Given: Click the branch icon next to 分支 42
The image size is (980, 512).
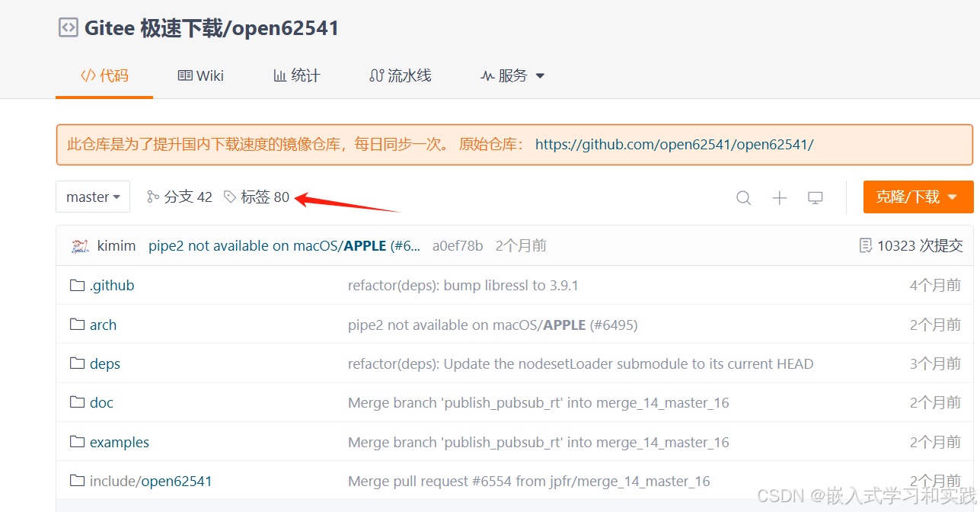Looking at the screenshot, I should coord(155,197).
